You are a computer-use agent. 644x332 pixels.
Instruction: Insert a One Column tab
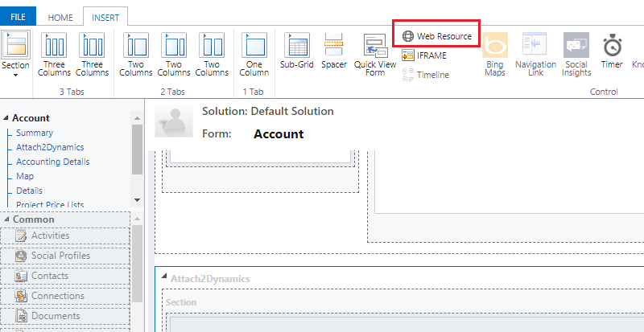pos(254,55)
